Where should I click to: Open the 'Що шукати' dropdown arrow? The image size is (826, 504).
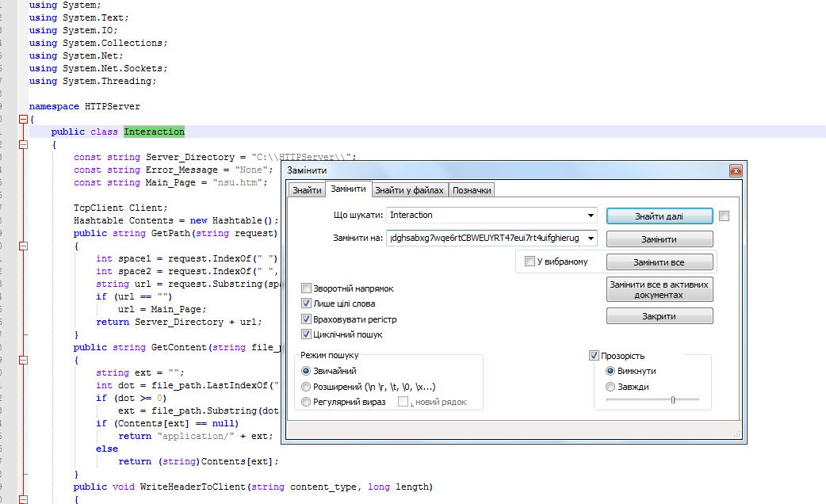pos(591,216)
